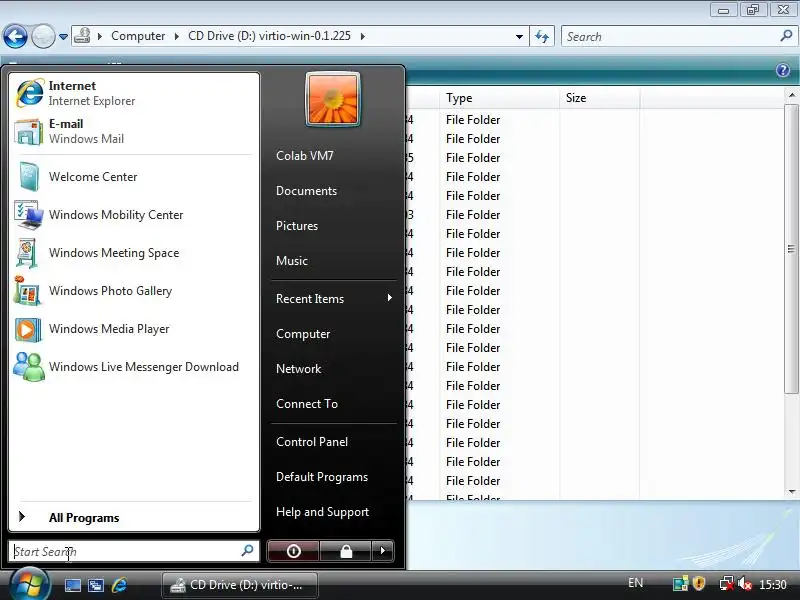Click the tray icon left of the security shield
Screen dimensions: 800x600
tap(681, 583)
